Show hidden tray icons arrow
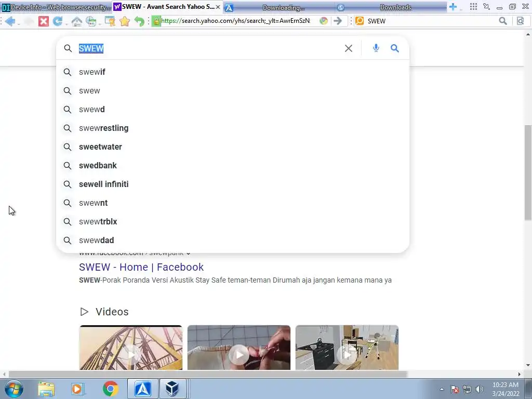 point(442,389)
